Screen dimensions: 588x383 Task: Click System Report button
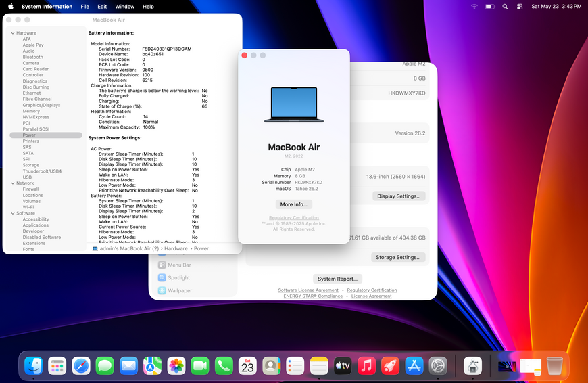point(337,279)
